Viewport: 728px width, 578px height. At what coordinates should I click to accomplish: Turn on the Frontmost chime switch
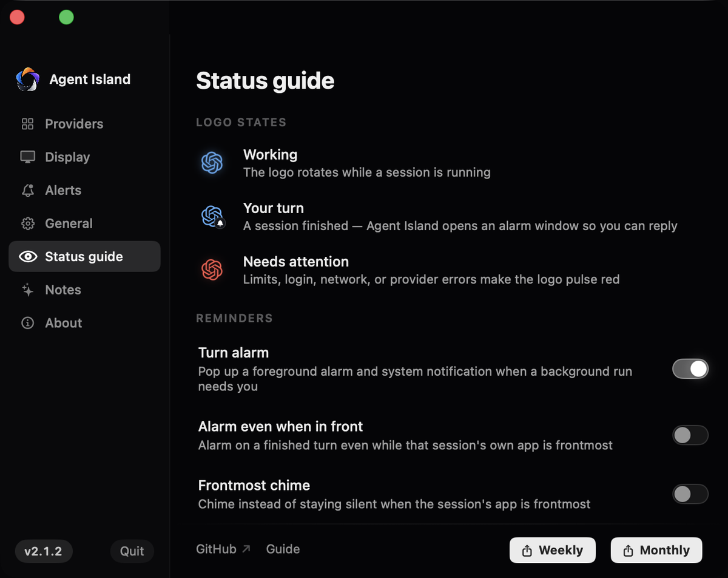[x=690, y=494]
